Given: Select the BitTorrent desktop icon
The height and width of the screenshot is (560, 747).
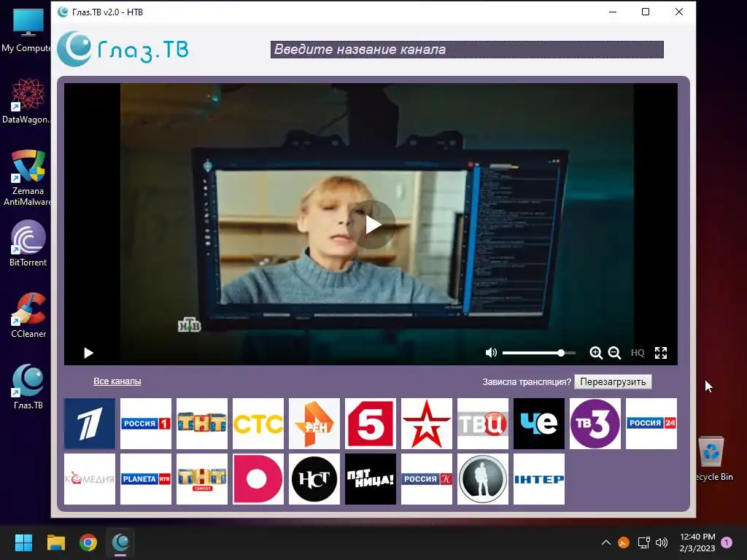Looking at the screenshot, I should [x=28, y=244].
